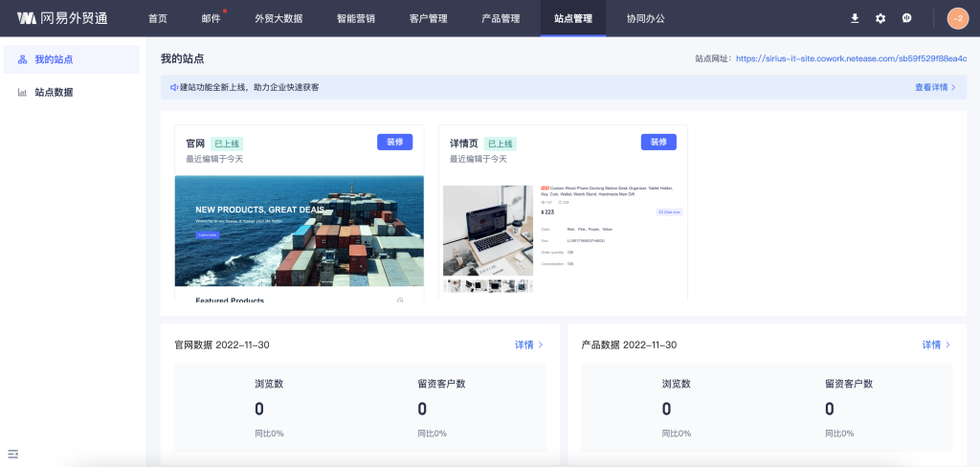Click 留资客户数 value under 官网数据
The height and width of the screenshot is (467, 980).
tap(422, 410)
